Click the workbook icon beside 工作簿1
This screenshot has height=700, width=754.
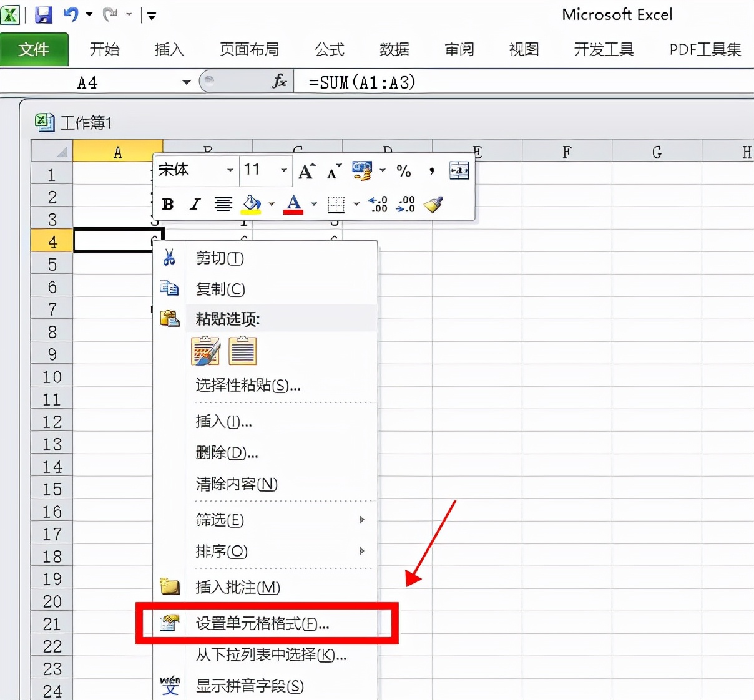[x=44, y=122]
